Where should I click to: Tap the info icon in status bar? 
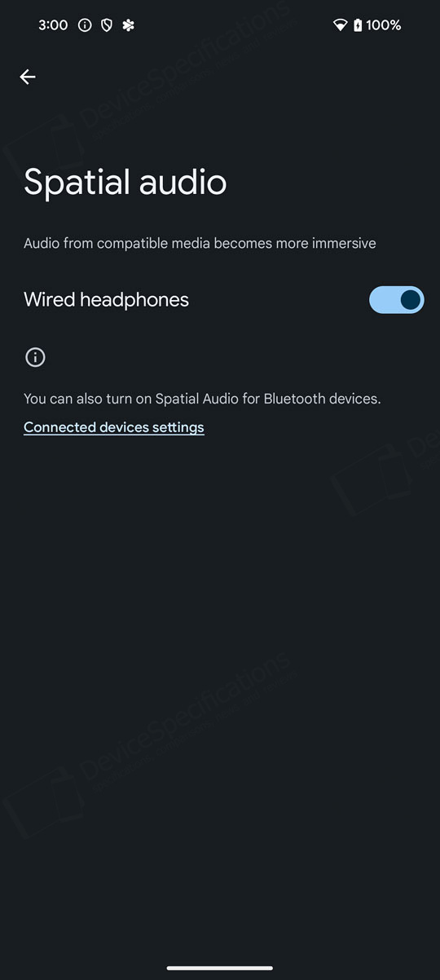(x=85, y=25)
